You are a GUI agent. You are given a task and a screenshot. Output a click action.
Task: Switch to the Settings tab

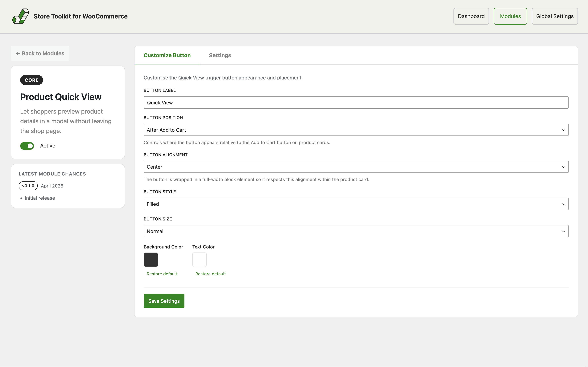click(x=220, y=55)
